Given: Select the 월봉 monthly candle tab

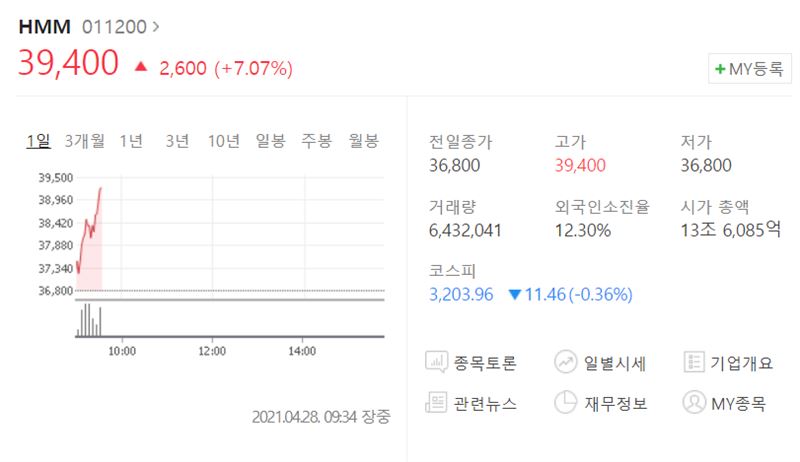Looking at the screenshot, I should point(363,141).
